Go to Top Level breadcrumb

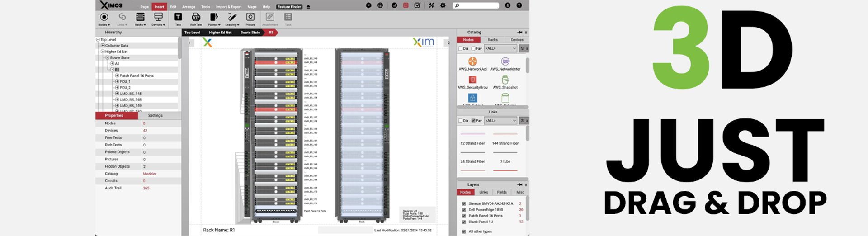(192, 33)
